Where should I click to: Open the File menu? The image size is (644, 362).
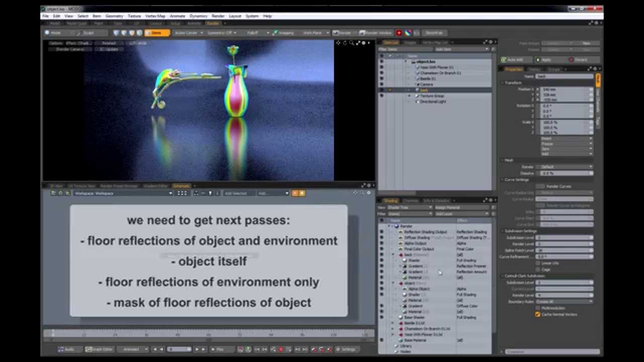click(46, 16)
